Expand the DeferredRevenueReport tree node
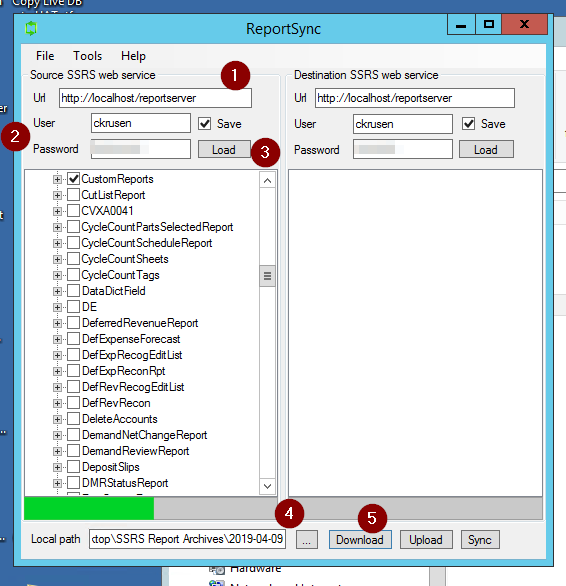 (57, 323)
